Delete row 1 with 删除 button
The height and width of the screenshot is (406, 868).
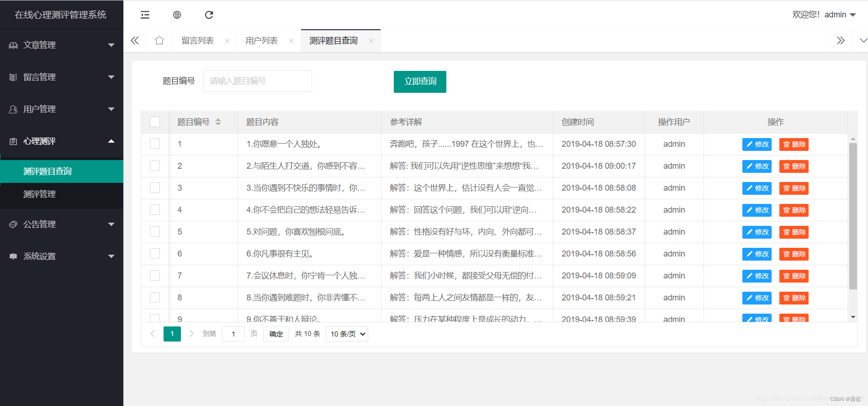click(x=794, y=144)
